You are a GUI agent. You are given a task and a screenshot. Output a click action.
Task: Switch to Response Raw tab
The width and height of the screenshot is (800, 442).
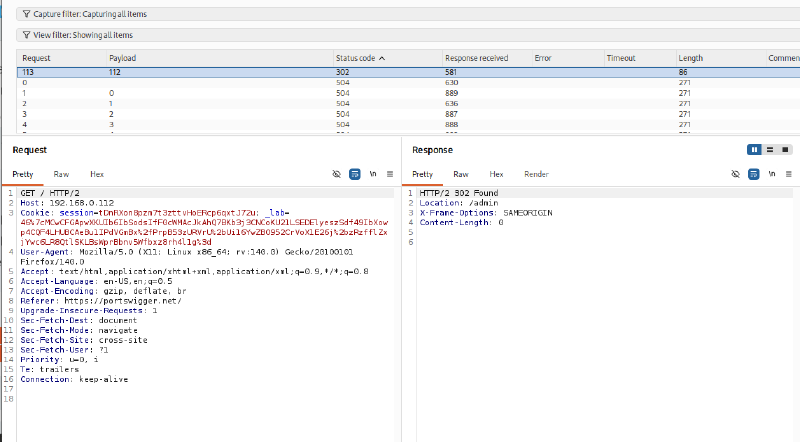click(461, 174)
